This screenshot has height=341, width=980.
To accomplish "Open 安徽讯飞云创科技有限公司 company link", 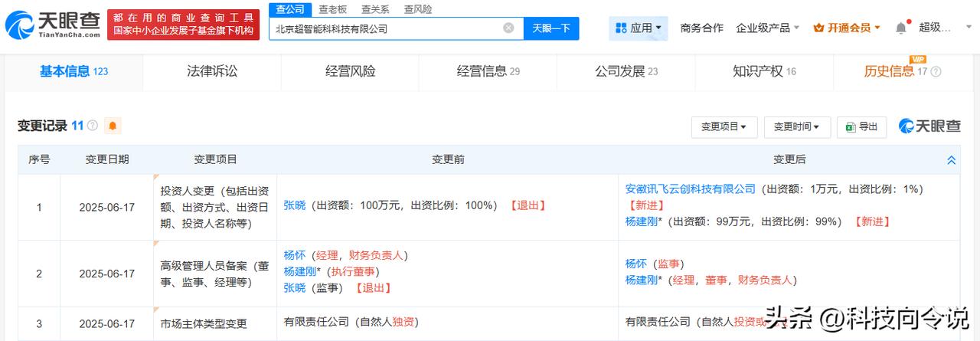I will (690, 189).
